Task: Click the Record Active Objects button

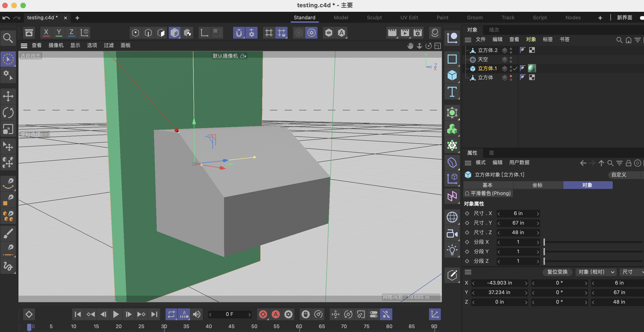Action: pyautogui.click(x=263, y=314)
